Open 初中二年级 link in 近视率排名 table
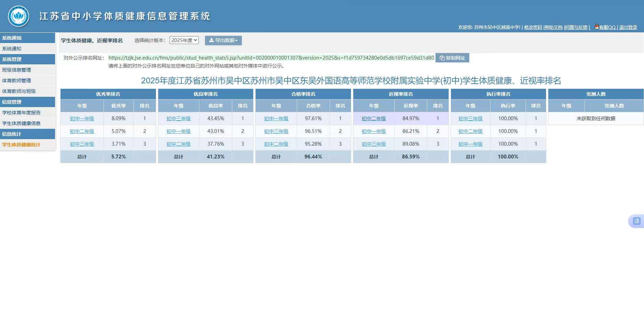 click(374, 118)
